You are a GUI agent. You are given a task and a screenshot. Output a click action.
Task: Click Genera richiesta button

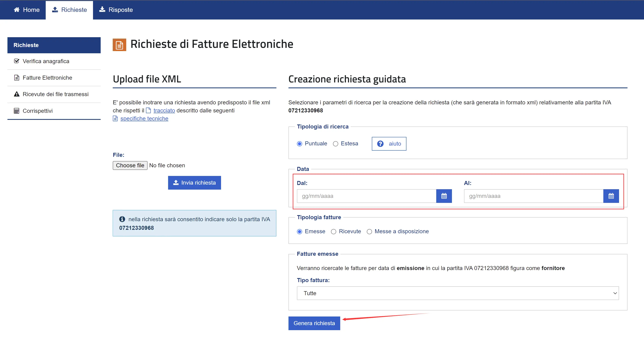pyautogui.click(x=314, y=323)
